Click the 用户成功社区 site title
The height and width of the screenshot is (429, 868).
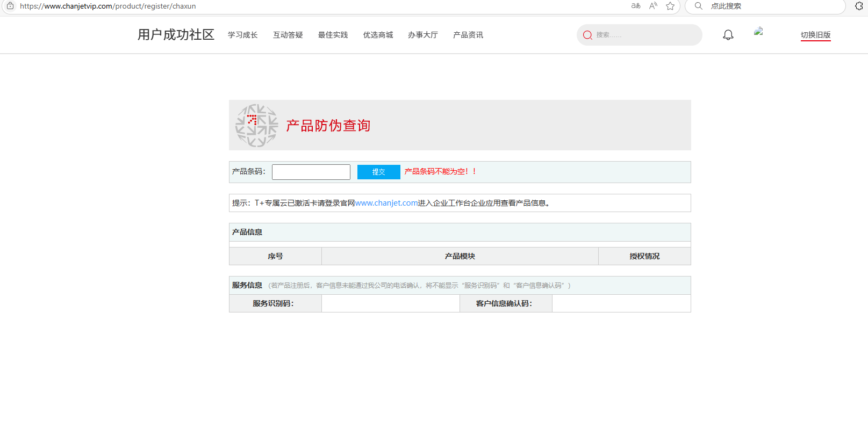click(x=176, y=35)
